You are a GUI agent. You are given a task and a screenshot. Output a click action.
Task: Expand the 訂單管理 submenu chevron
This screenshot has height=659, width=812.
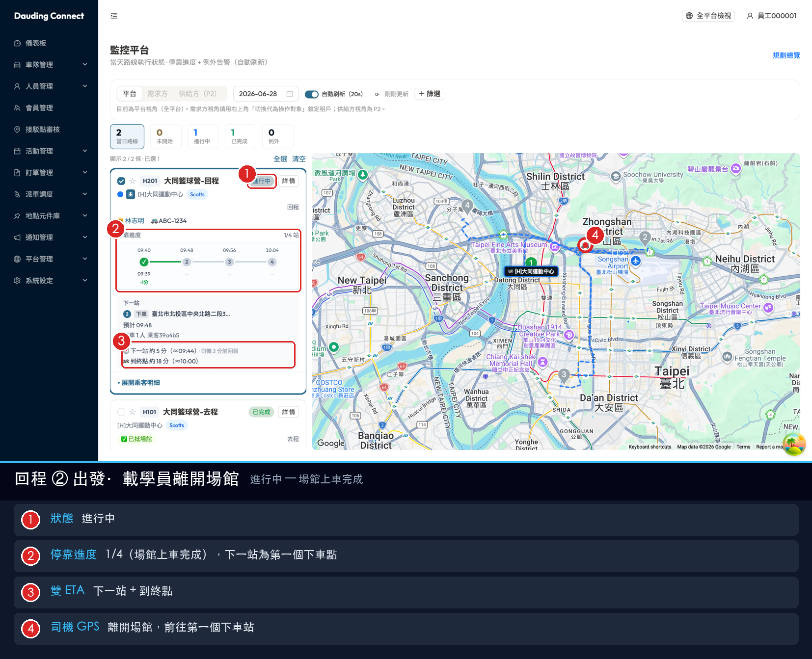85,173
